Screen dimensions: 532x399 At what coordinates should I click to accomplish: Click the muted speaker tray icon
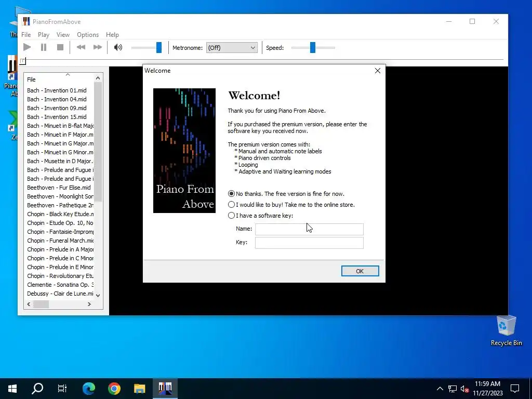pyautogui.click(x=464, y=389)
